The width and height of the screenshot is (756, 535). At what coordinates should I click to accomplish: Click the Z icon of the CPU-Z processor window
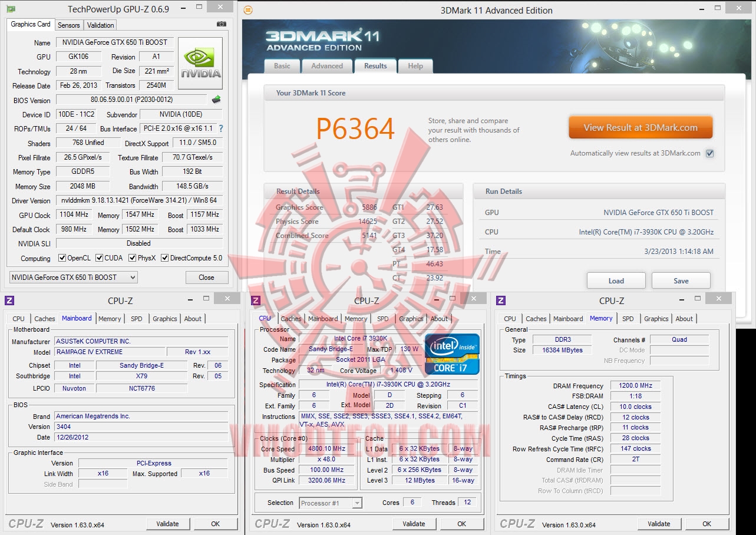256,300
